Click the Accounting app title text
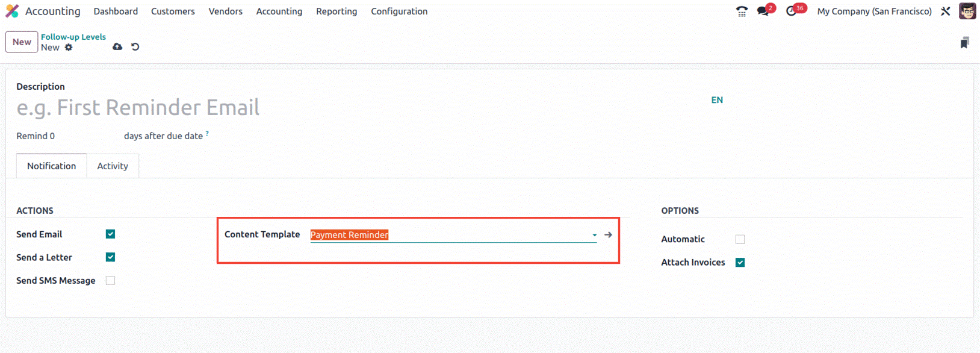The image size is (980, 353). [x=53, y=11]
